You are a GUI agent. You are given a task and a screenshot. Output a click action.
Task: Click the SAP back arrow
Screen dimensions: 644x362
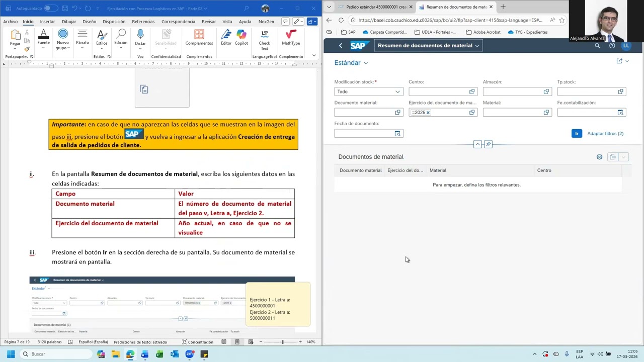click(x=341, y=46)
